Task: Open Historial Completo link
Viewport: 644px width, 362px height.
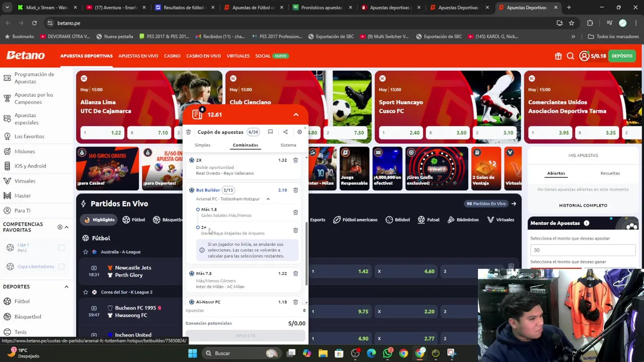Action: [x=583, y=206]
